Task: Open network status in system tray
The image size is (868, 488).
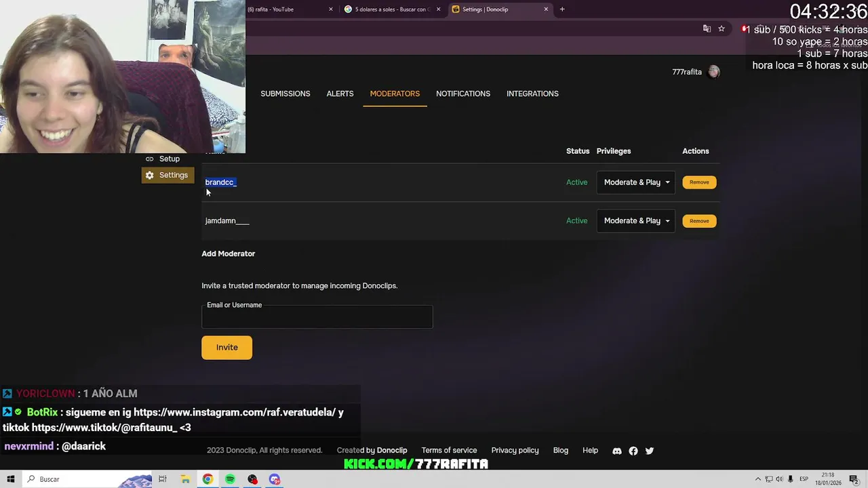Action: [769, 479]
